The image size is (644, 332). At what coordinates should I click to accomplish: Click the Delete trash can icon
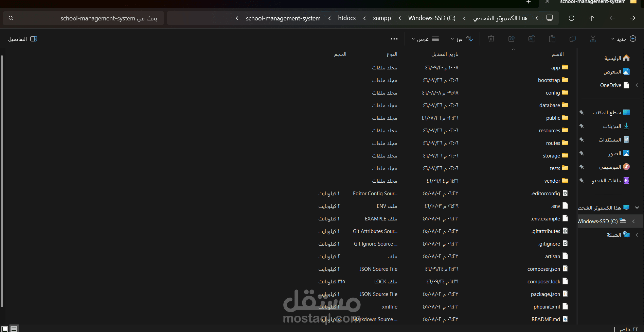pos(491,39)
